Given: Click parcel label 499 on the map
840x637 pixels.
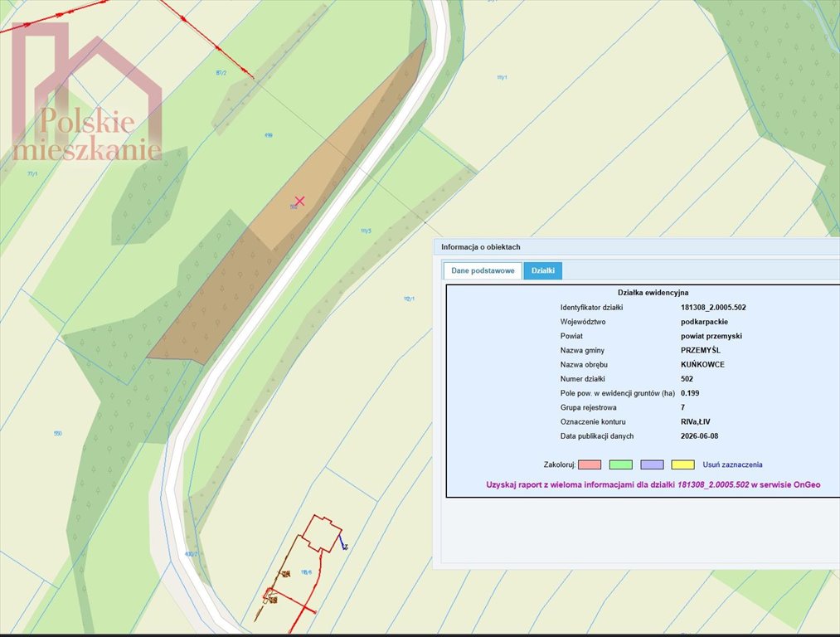Looking at the screenshot, I should 269,135.
